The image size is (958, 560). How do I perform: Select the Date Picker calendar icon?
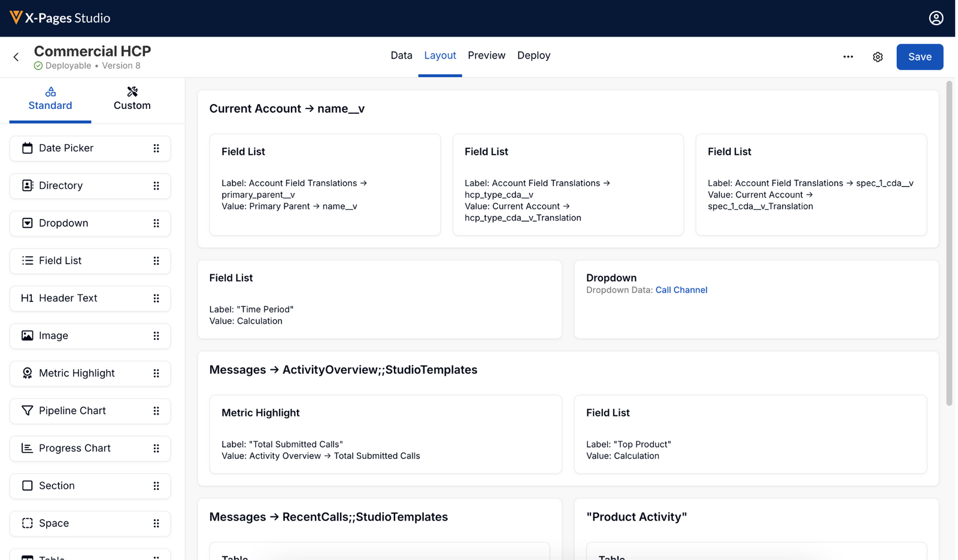coord(27,148)
